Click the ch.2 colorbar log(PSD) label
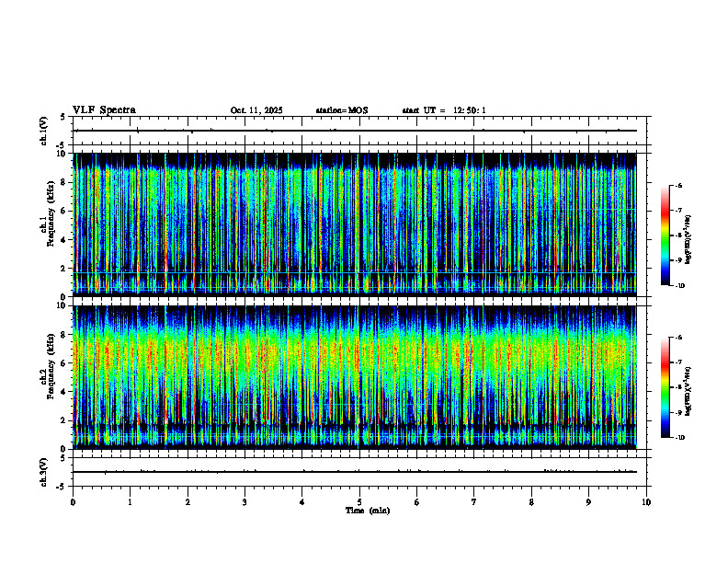Image resolution: width=728 pixels, height=563 pixels. tap(688, 391)
